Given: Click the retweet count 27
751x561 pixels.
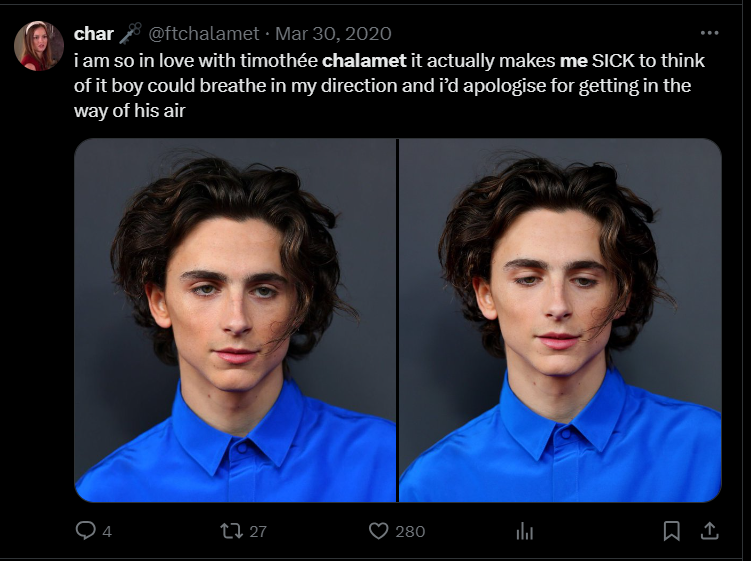Looking at the screenshot, I should pyautogui.click(x=258, y=532).
